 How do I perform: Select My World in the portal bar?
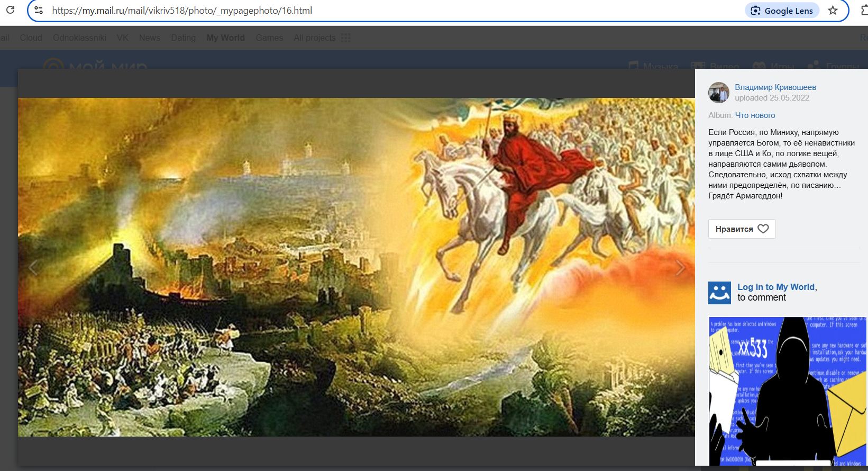pos(225,38)
